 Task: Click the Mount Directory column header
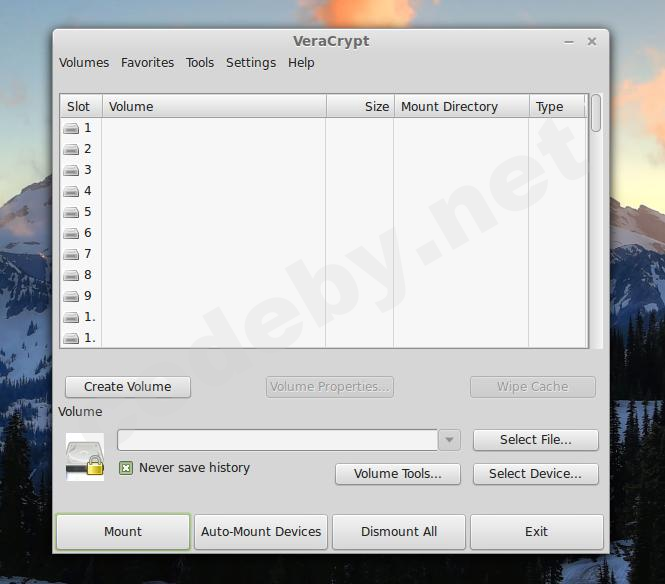click(462, 106)
